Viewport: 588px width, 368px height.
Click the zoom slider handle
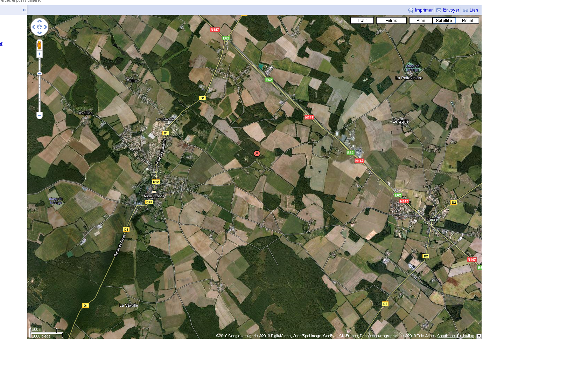click(40, 74)
